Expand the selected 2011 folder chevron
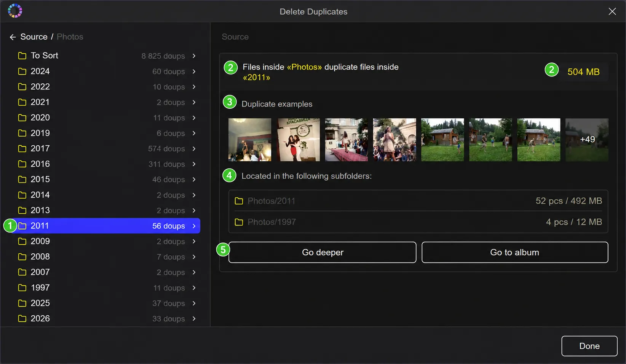Image resolution: width=626 pixels, height=364 pixels. (194, 226)
